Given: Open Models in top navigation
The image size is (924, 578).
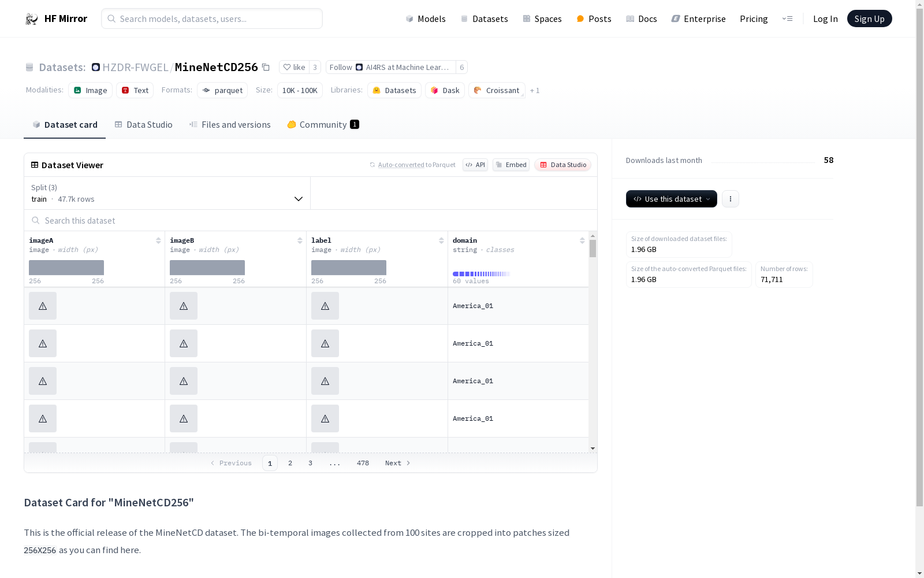Looking at the screenshot, I should click(x=426, y=18).
